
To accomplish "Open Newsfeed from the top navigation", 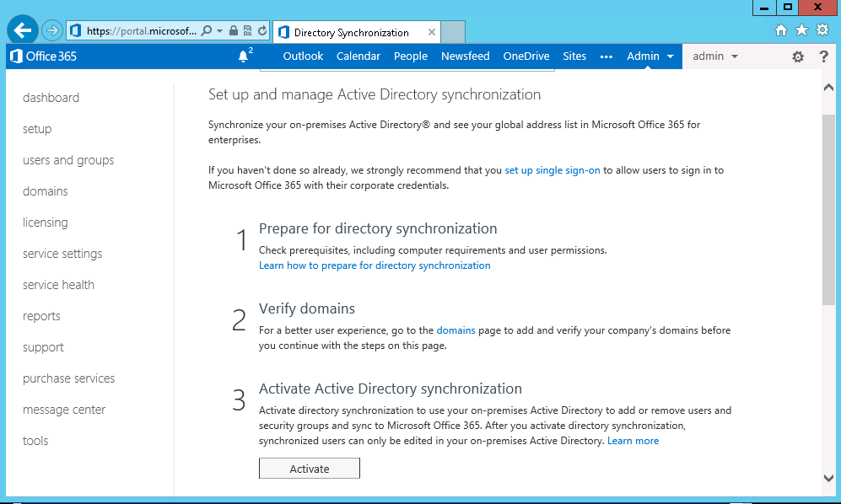I will tap(465, 56).
